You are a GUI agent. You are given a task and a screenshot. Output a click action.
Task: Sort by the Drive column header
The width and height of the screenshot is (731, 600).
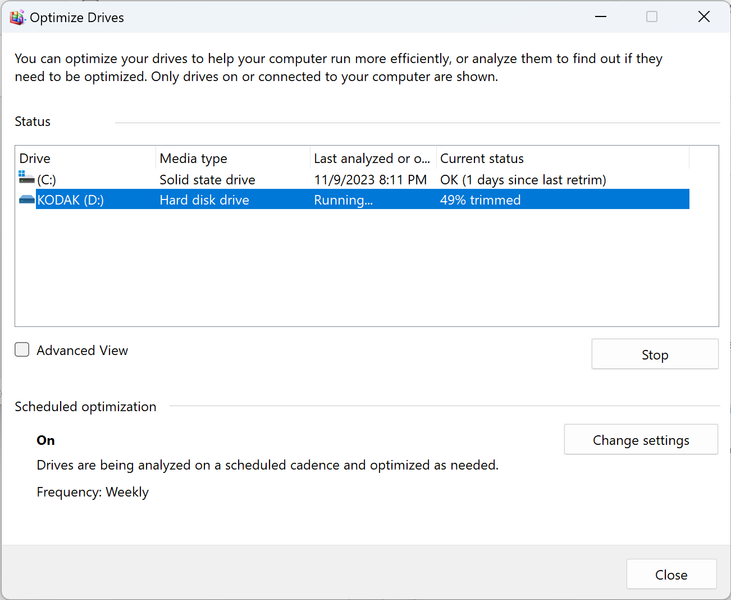pos(85,158)
